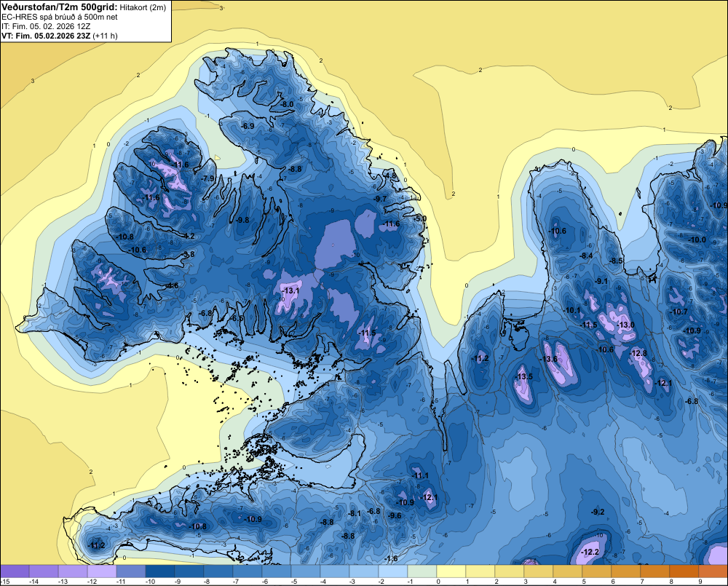Click the -7.9 temperature label
This screenshot has height=586, width=728.
[207, 178]
